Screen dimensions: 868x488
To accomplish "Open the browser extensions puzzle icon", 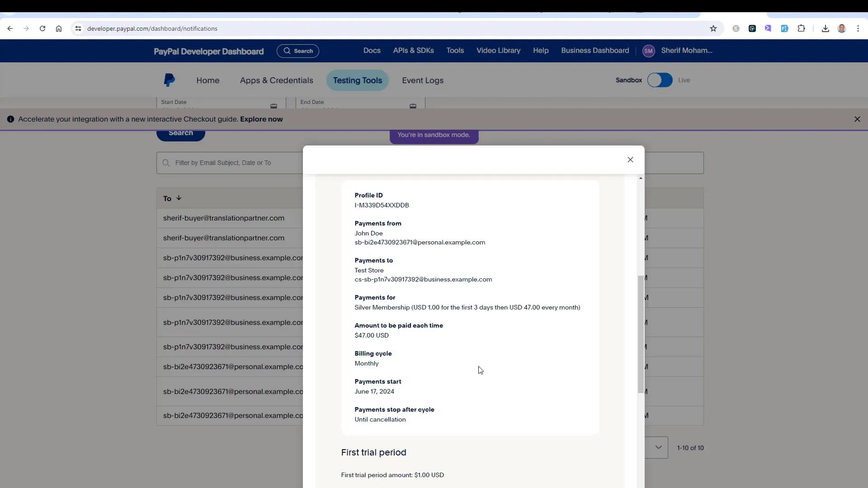I will (x=801, y=28).
